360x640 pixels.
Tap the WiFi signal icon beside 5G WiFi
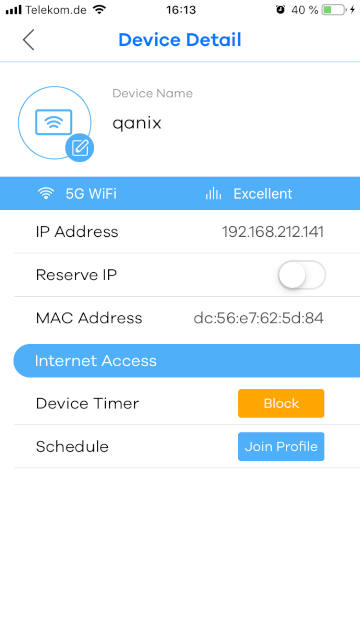[46, 193]
